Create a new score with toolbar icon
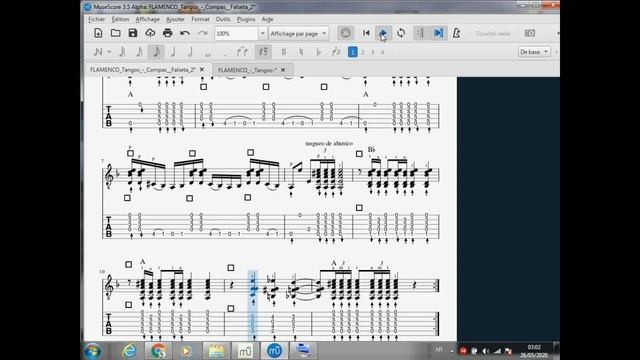This screenshot has width=640, height=360. 98,33
